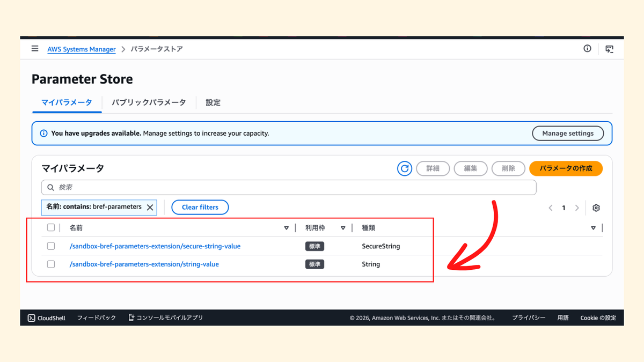Viewport: 644px width, 362px height.
Task: Open table preferences gear icon
Action: [x=596, y=208]
